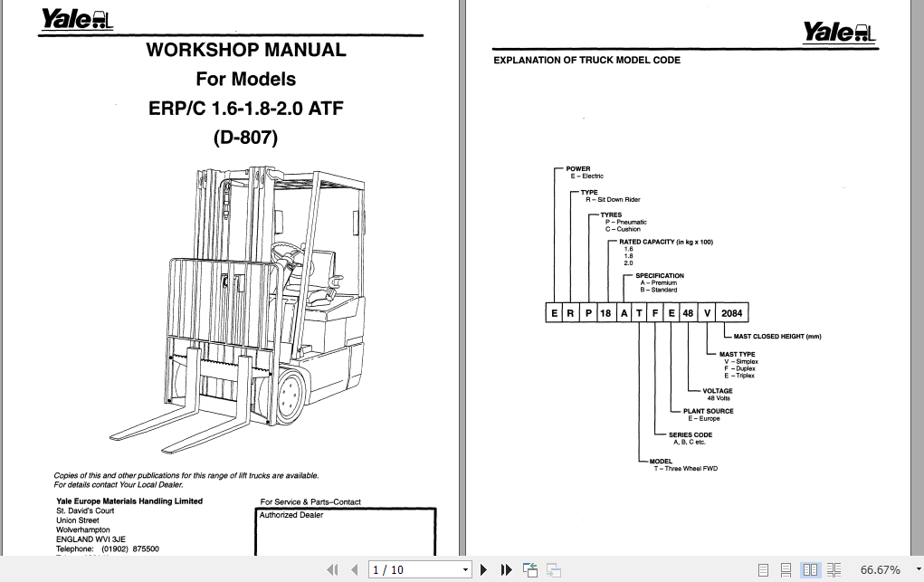Go to the first page

[x=332, y=569]
